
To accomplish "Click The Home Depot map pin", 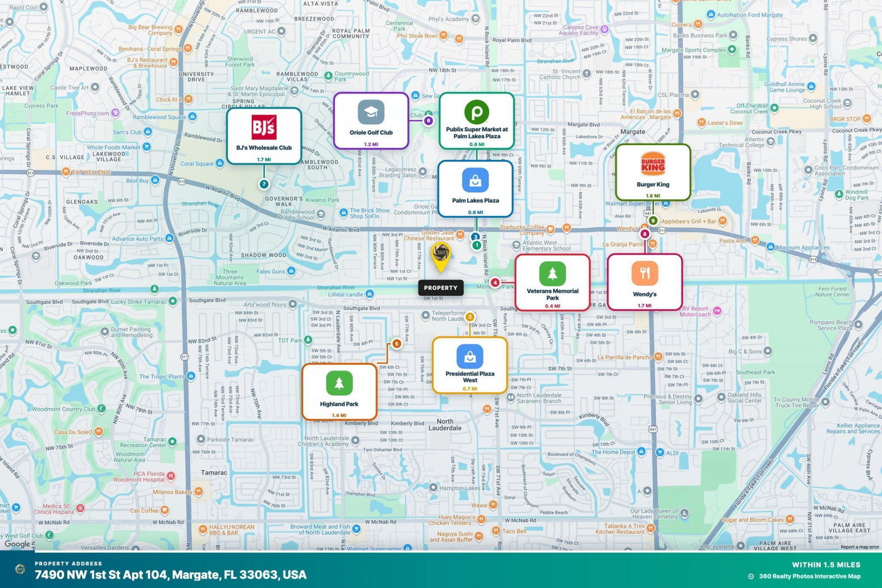I will (642, 452).
